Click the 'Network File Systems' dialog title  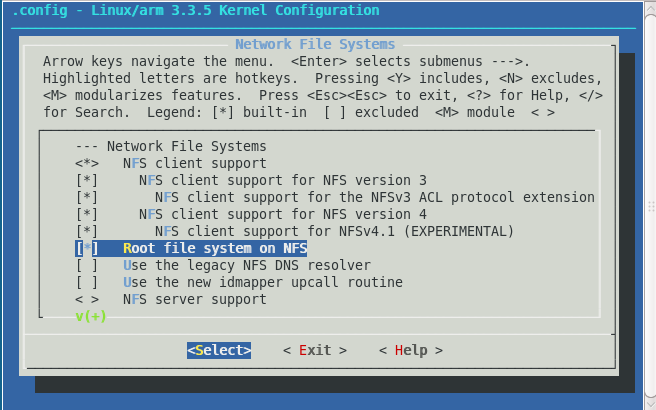tap(315, 44)
